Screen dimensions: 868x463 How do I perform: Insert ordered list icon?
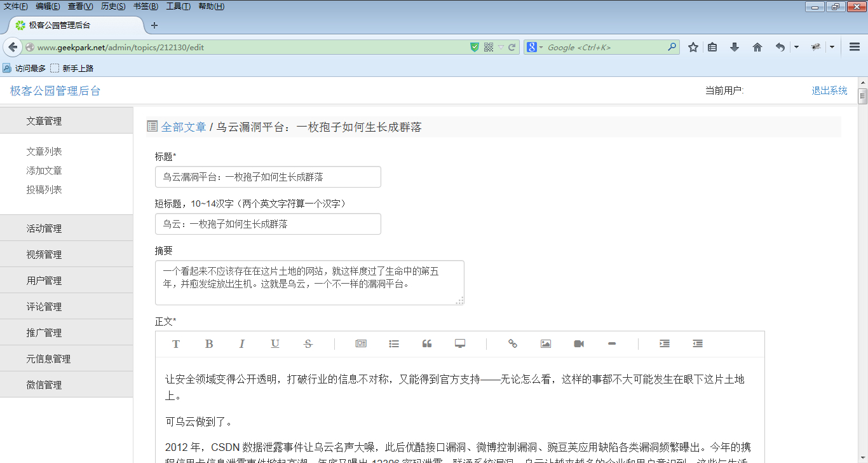coord(361,343)
